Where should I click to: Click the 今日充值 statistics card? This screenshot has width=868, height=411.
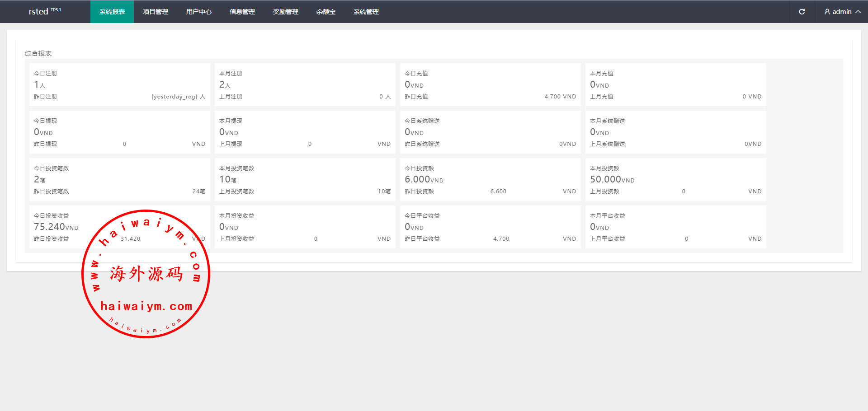490,85
